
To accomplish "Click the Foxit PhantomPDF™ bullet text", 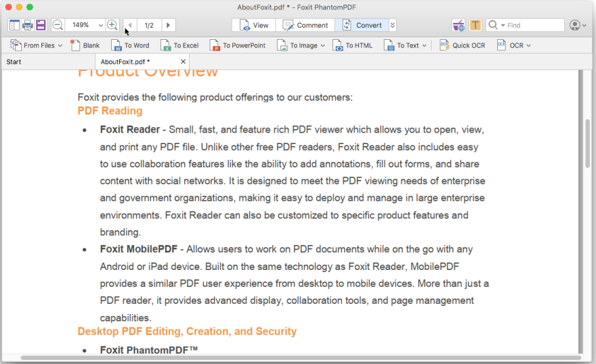I will [148, 350].
